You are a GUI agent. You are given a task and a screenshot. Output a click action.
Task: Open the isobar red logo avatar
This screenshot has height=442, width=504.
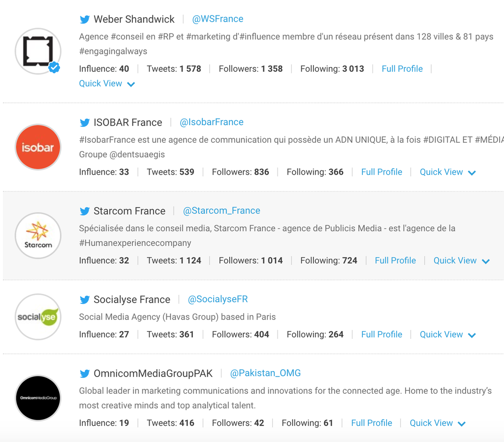[x=38, y=147]
